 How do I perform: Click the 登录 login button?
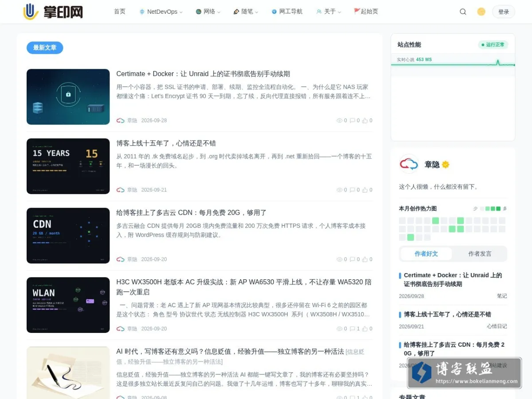coord(504,12)
